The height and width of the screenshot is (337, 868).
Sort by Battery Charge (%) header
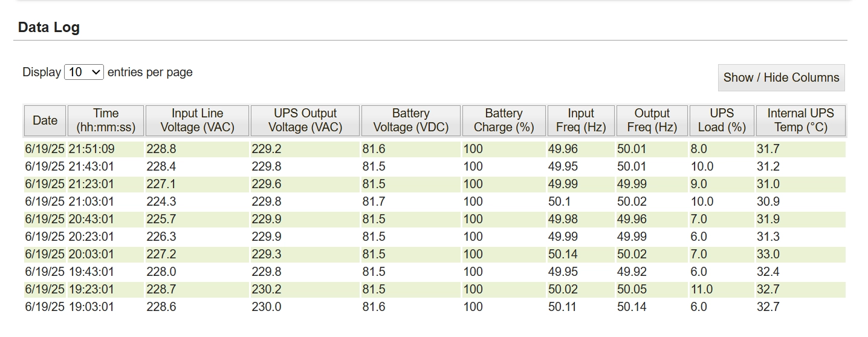click(504, 120)
